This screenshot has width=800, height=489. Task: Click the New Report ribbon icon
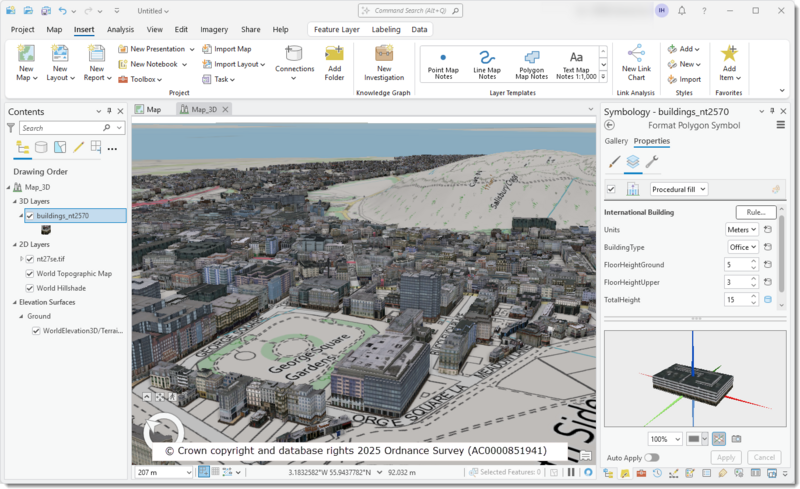(96, 55)
